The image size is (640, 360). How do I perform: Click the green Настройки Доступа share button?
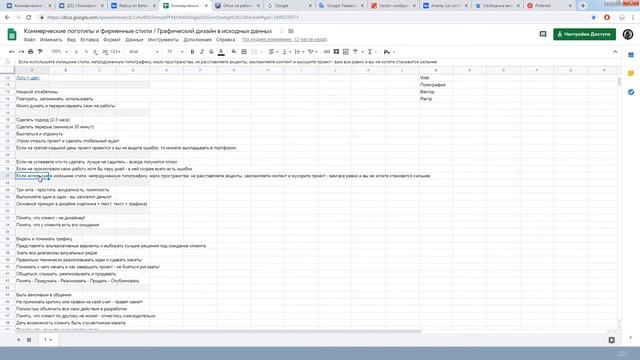(584, 34)
